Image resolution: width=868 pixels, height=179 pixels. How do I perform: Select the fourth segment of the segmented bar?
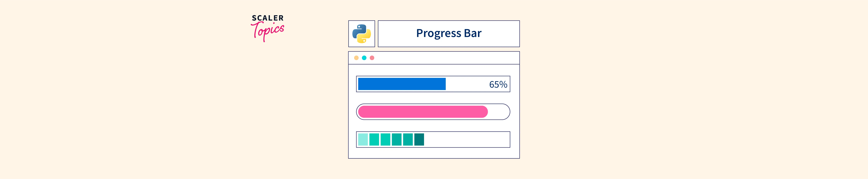[397, 140]
